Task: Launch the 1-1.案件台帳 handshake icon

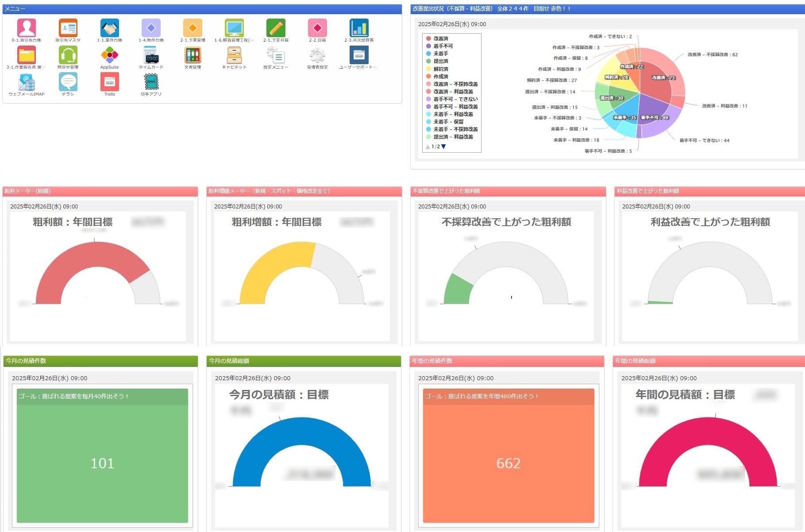Action: click(x=109, y=28)
